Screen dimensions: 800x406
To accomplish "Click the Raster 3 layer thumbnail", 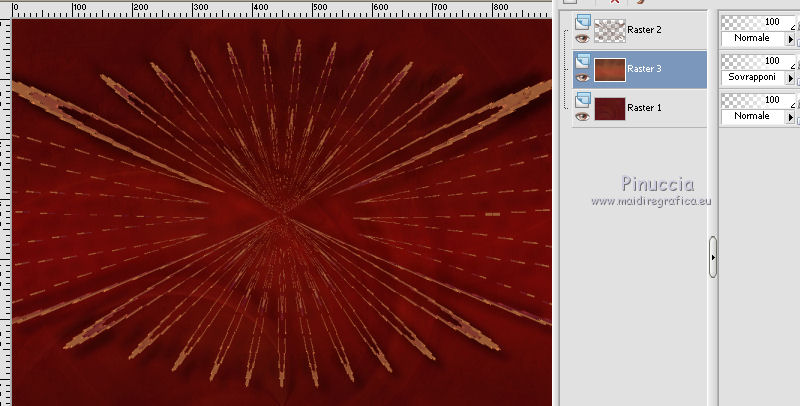I will 610,70.
